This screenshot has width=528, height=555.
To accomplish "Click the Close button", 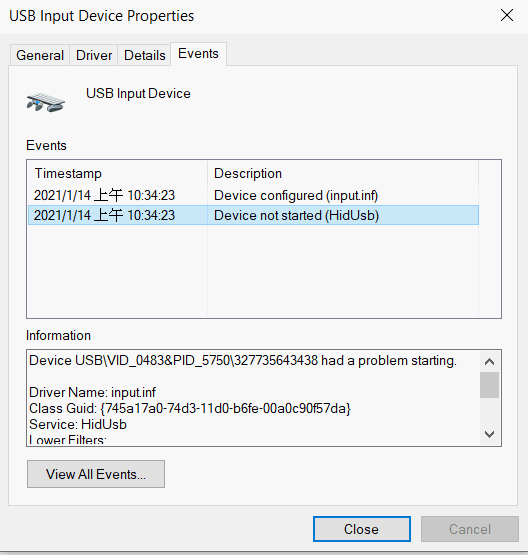I will (362, 529).
